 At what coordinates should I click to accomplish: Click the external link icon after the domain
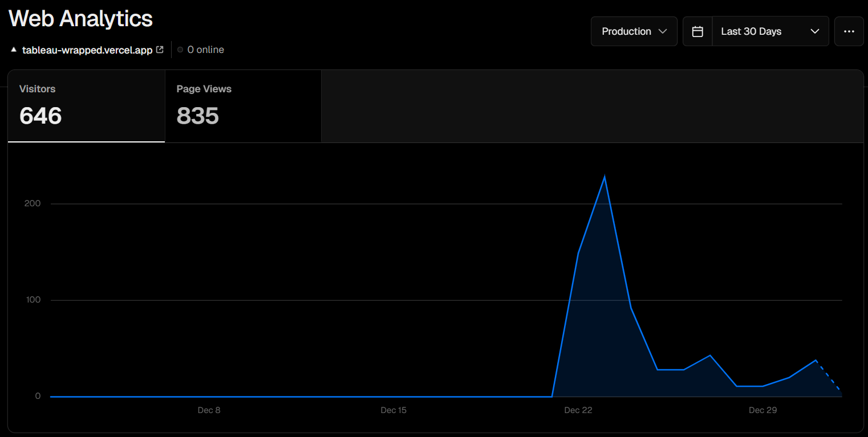160,50
